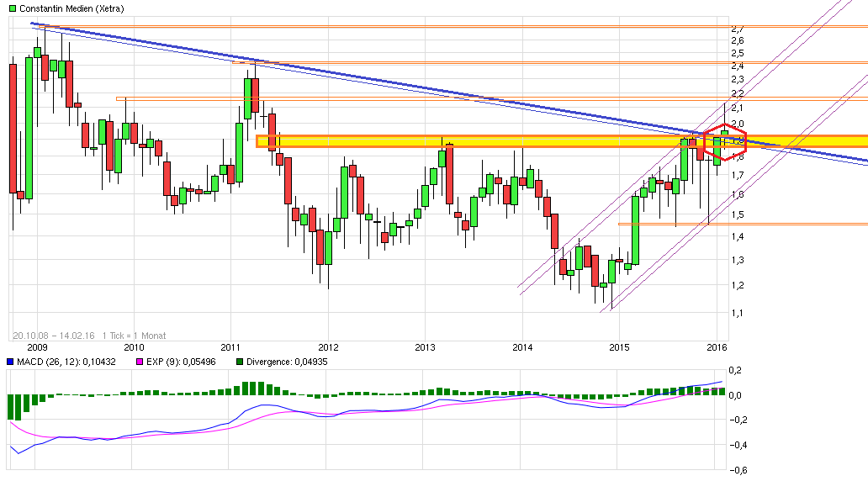Click the 1,1 price axis label

point(738,313)
